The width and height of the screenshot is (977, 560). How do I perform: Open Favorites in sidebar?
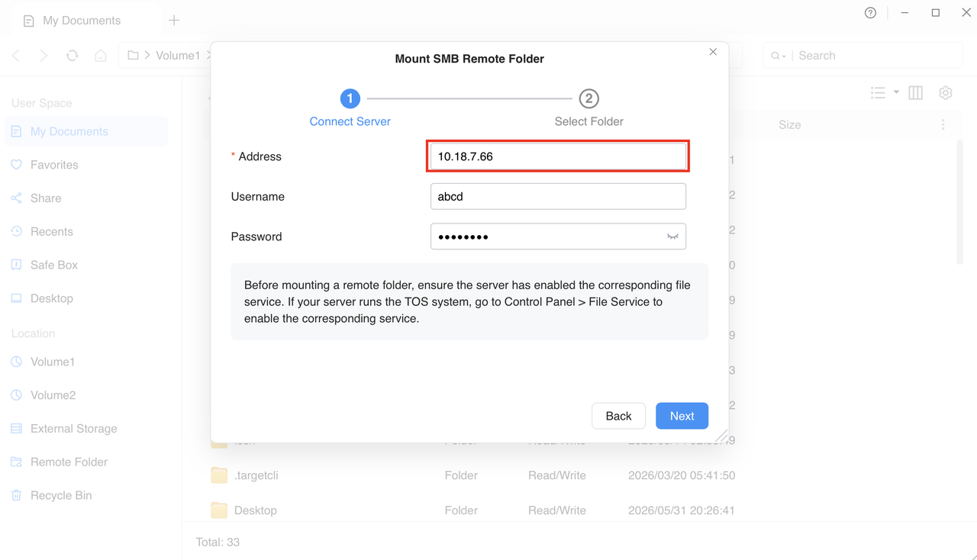86,165
